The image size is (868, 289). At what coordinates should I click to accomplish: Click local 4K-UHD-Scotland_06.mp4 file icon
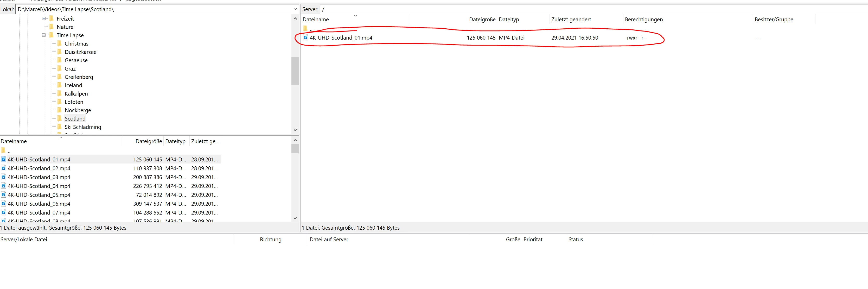pyautogui.click(x=3, y=204)
